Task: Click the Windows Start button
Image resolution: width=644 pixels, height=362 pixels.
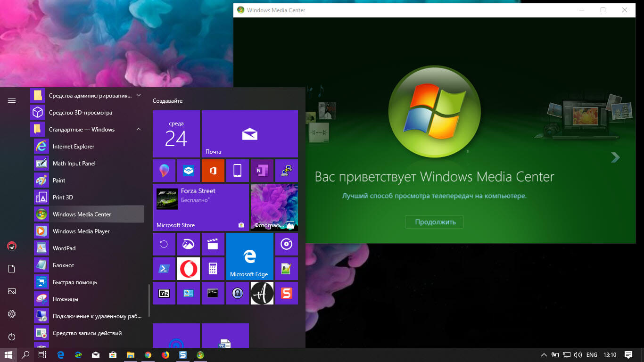Action: tap(8, 355)
